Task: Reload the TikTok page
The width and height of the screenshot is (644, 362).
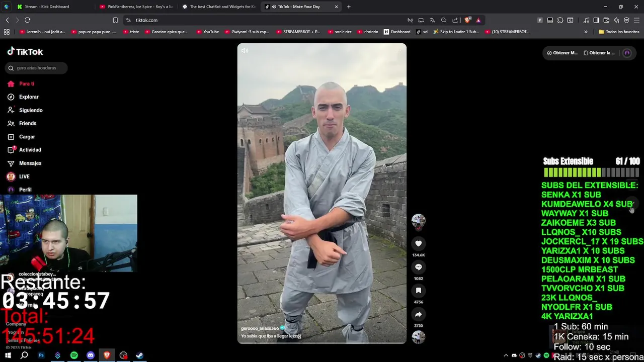Action: coord(27,20)
